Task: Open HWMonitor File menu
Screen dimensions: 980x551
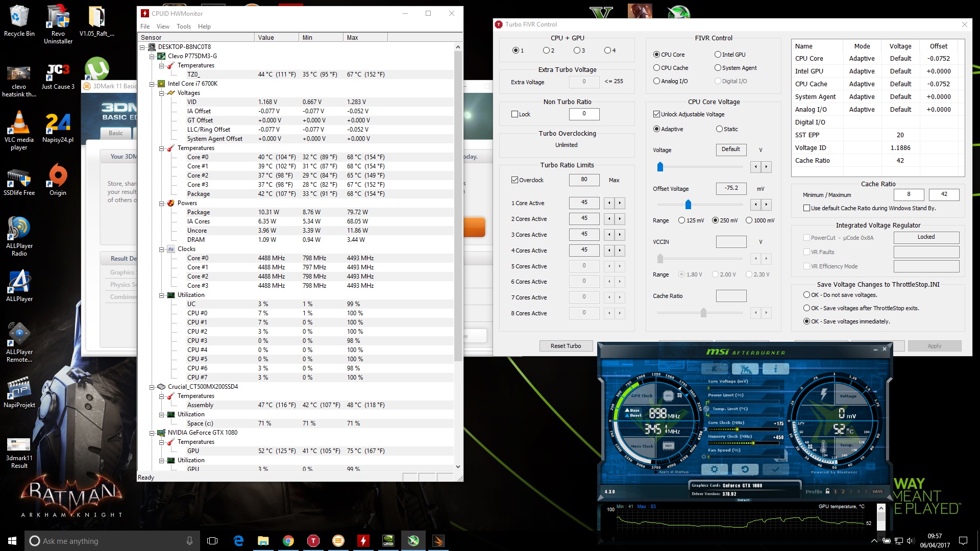Action: click(145, 27)
